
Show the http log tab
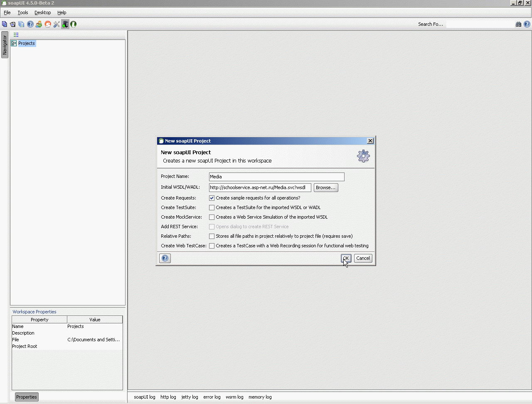(168, 397)
